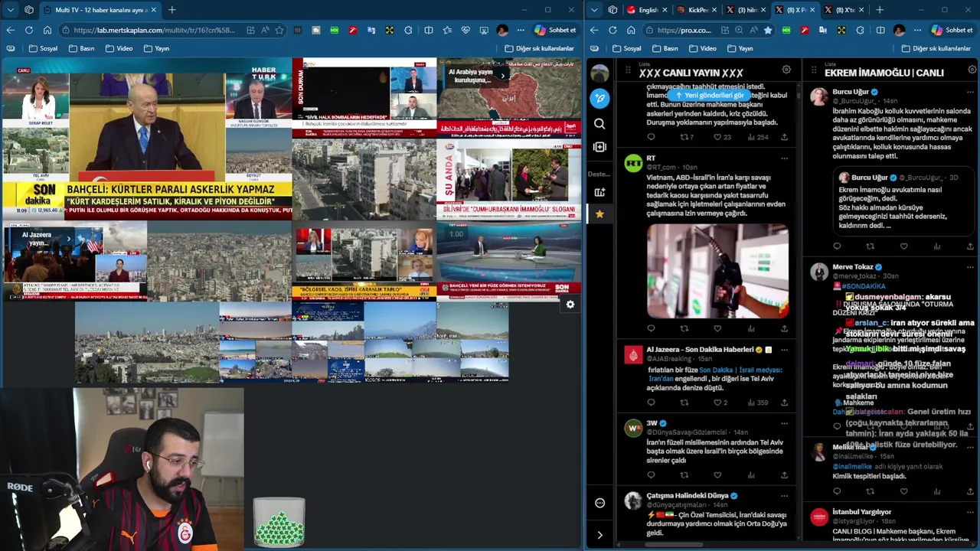The image size is (980, 551).
Task: Expand the X Pro sidebar with bottom arrow
Action: coord(599,535)
